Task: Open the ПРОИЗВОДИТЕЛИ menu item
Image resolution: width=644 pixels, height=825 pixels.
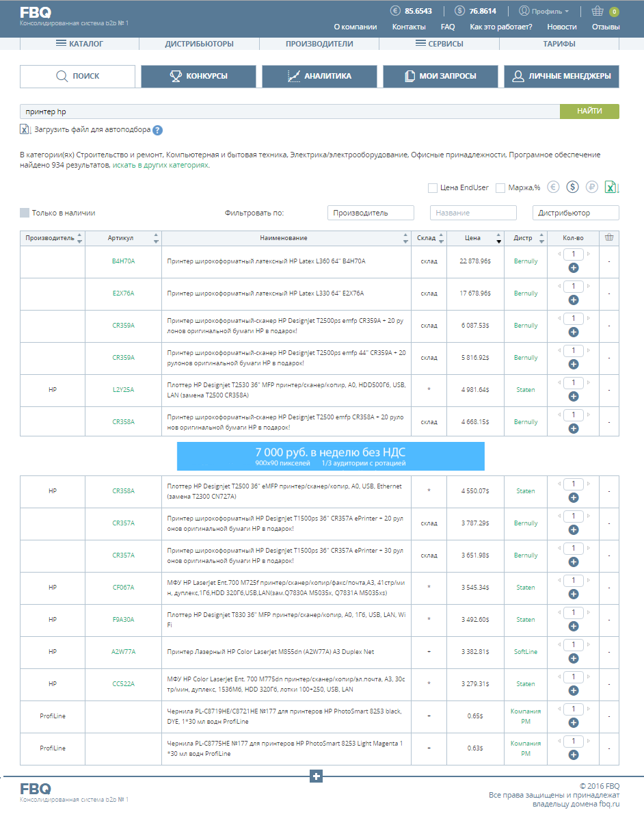Action: (x=319, y=44)
